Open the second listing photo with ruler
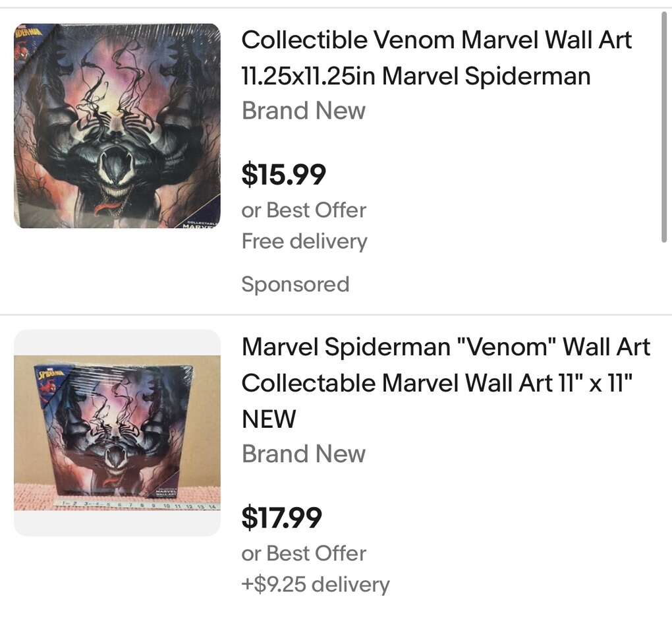Viewport: 672px width, 625px height. [x=117, y=432]
